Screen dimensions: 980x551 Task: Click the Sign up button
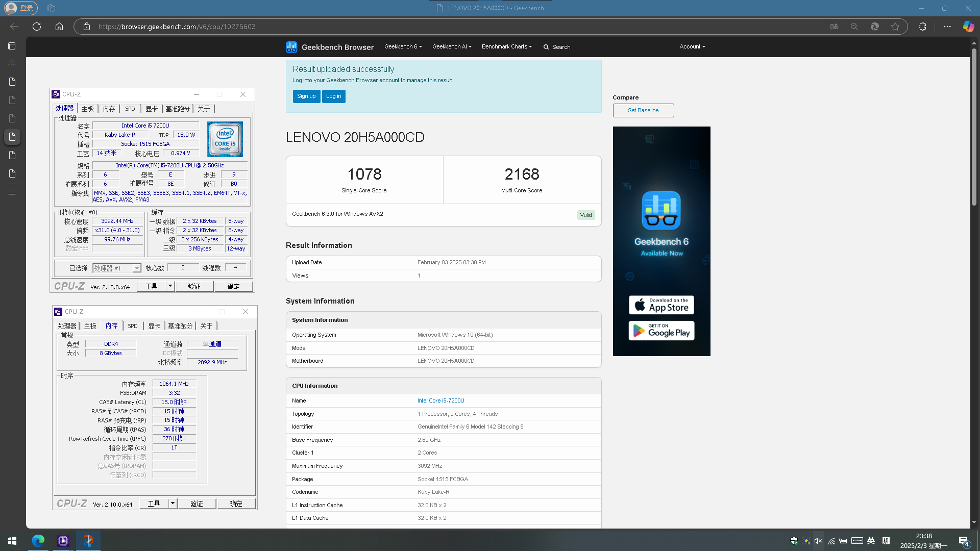[306, 96]
